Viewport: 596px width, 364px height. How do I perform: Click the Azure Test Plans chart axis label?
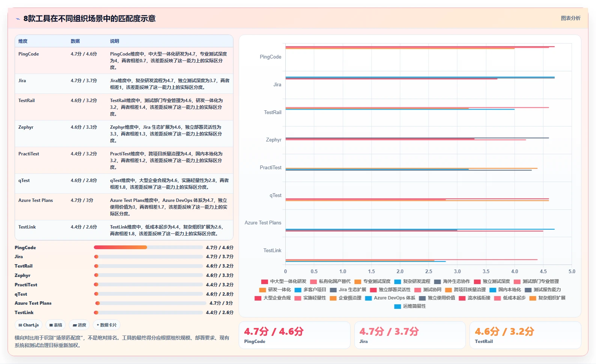(x=263, y=223)
